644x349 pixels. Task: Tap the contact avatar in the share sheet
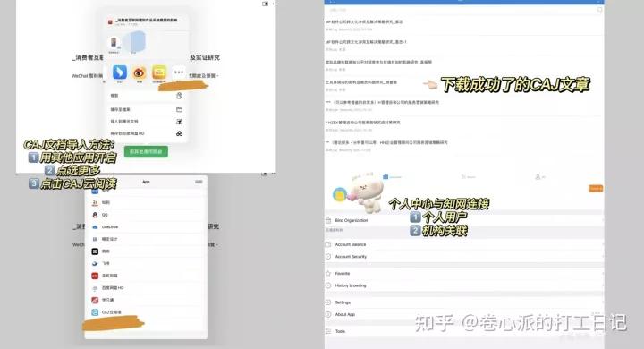pyautogui.click(x=114, y=42)
